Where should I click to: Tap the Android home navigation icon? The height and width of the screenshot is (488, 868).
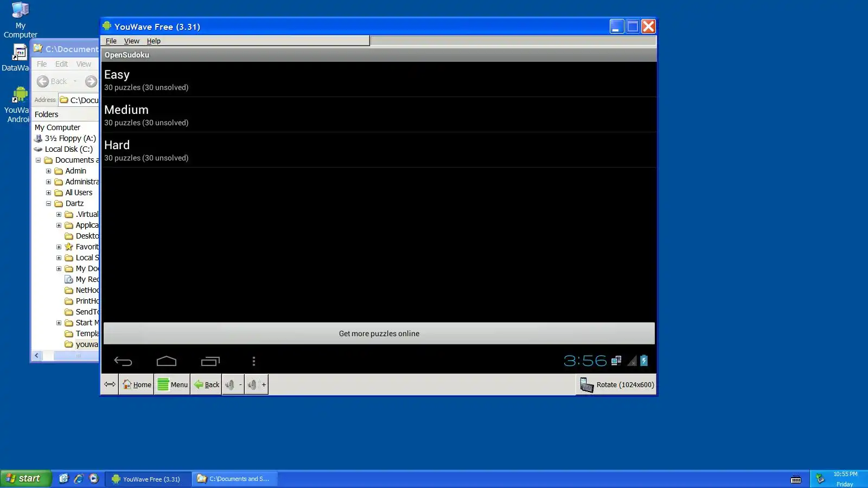pyautogui.click(x=167, y=361)
